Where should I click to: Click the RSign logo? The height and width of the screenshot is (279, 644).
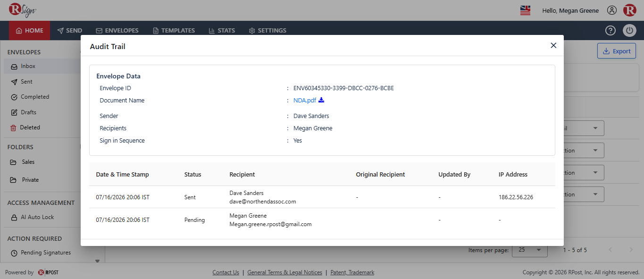point(22,10)
